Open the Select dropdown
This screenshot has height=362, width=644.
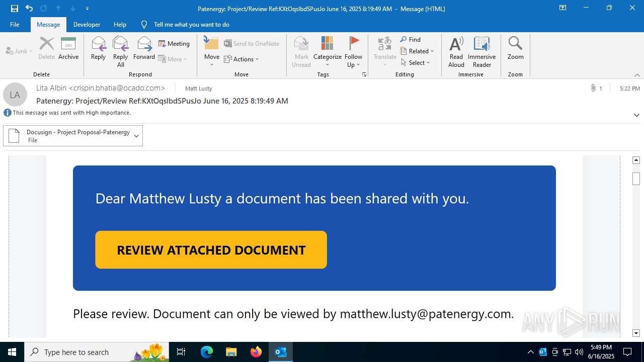click(x=416, y=62)
